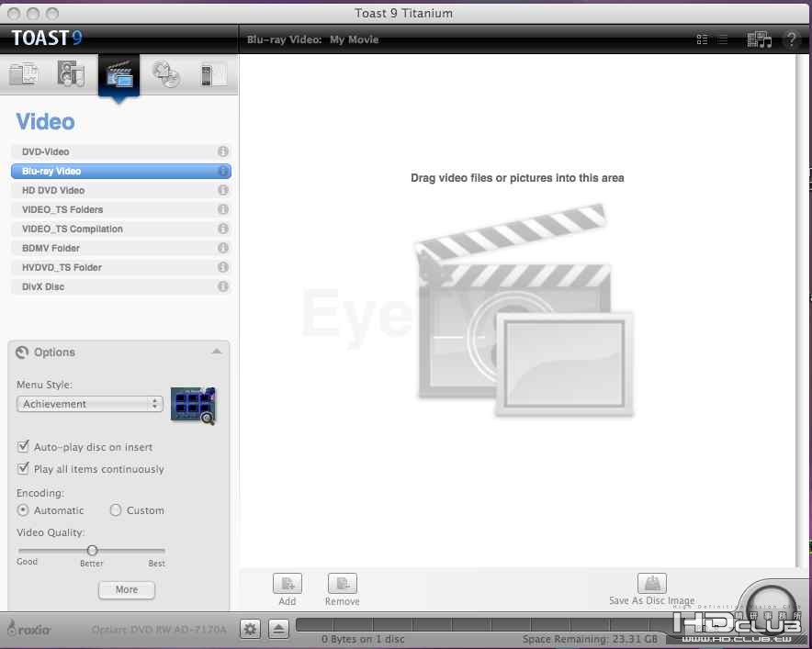Click the 0 Bytes on 1 disc text
Viewport: 812px width, 649px height.
(x=363, y=639)
